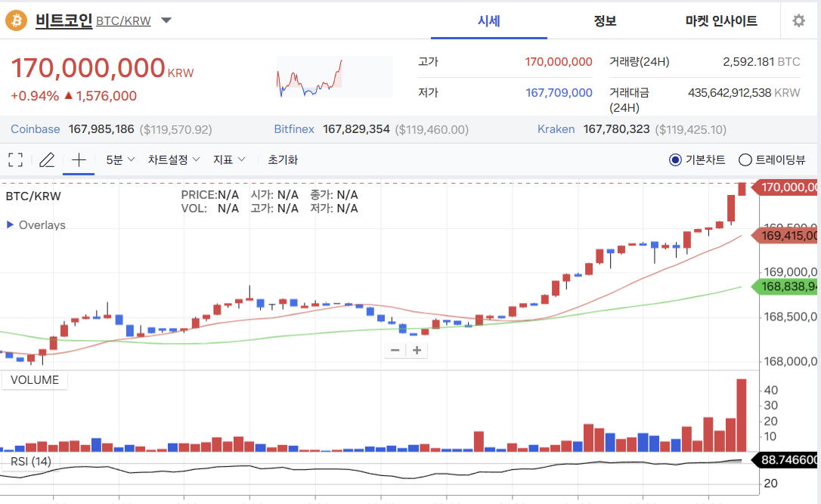
Task: Click the orange Bitcoin logo icon
Action: (x=16, y=20)
